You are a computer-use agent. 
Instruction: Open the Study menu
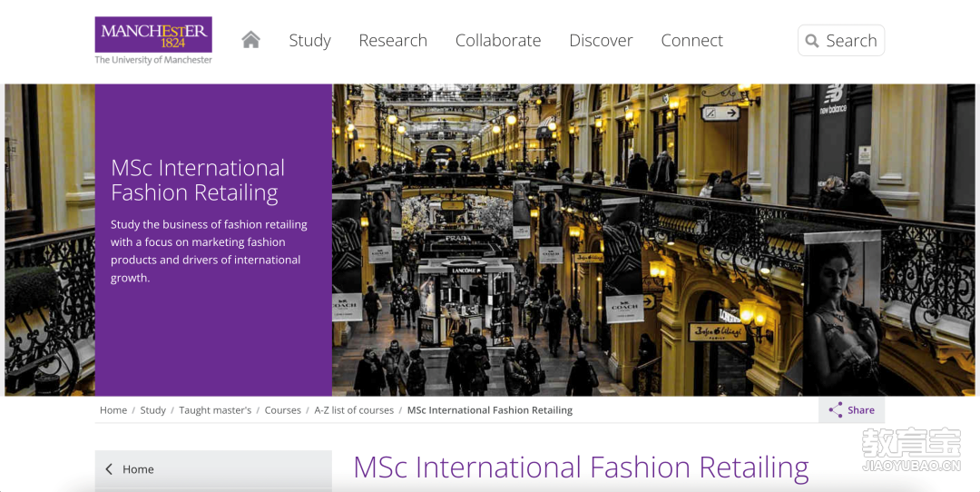coord(310,40)
